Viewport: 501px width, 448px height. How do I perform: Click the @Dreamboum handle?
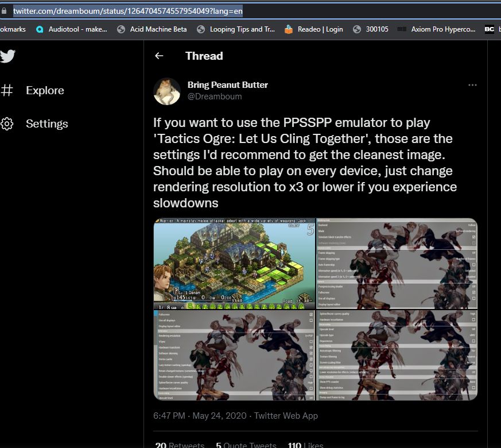pyautogui.click(x=215, y=96)
